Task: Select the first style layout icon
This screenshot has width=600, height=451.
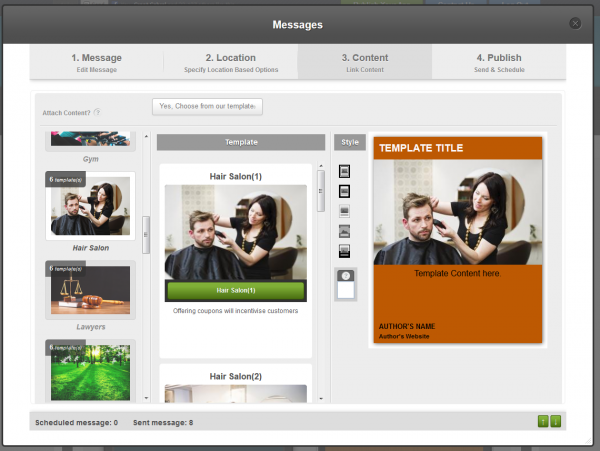Action: click(345, 171)
